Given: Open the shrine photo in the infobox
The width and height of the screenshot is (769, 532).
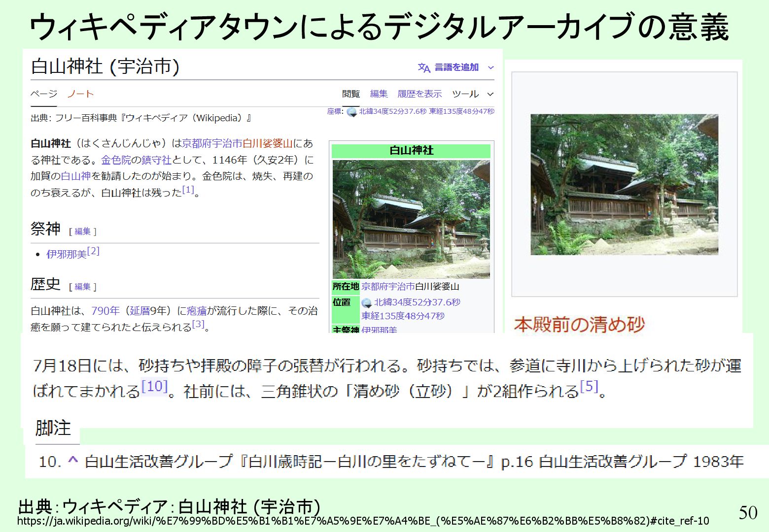Looking at the screenshot, I should [411, 219].
